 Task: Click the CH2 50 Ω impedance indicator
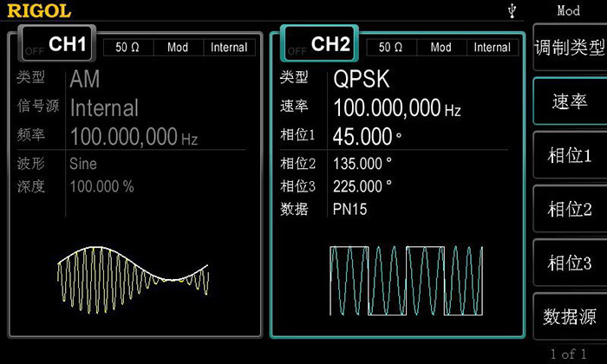(392, 48)
